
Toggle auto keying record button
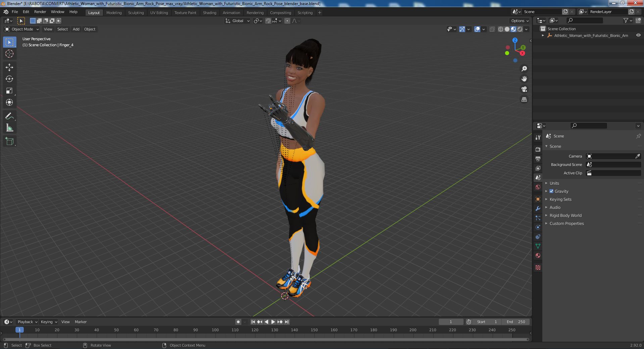coord(238,322)
